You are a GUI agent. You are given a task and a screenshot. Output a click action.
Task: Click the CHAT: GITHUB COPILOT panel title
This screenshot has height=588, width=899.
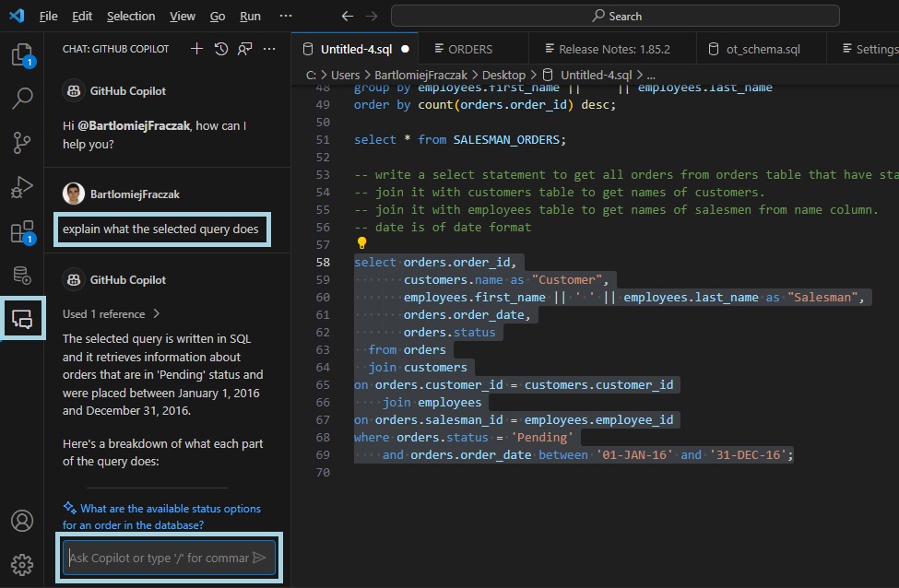[116, 49]
